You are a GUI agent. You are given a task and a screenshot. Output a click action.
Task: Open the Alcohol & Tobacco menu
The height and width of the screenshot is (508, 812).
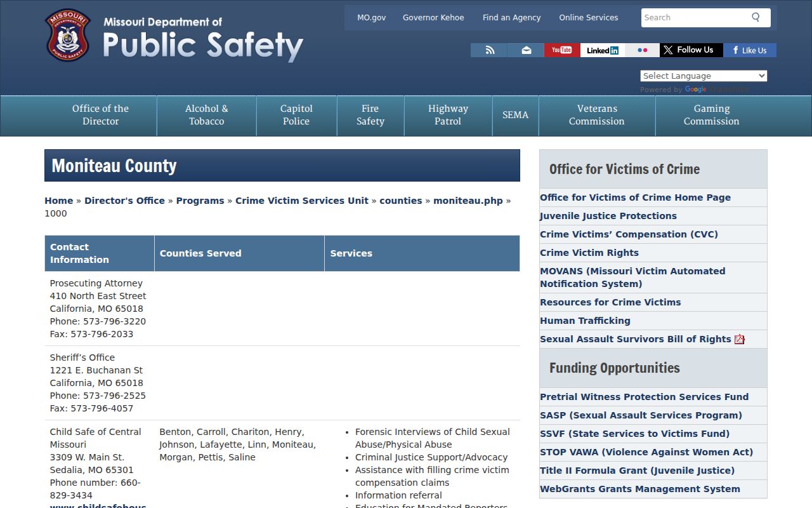click(206, 115)
